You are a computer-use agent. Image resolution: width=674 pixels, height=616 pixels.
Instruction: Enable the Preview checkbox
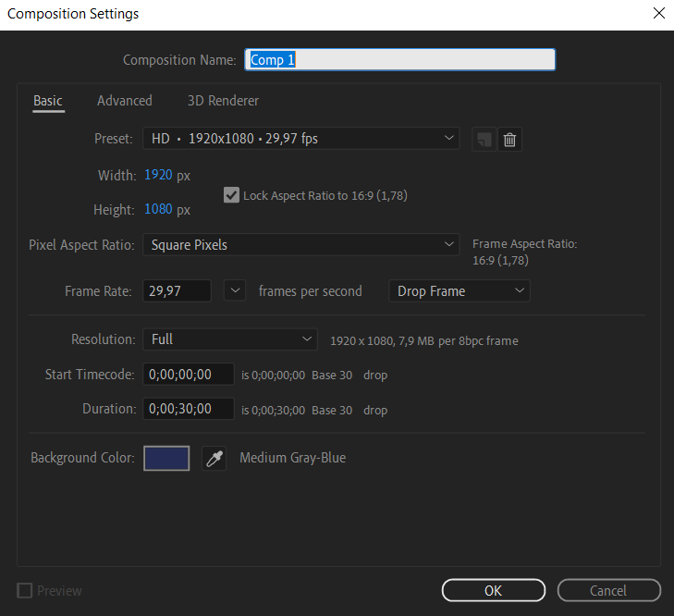(x=25, y=591)
